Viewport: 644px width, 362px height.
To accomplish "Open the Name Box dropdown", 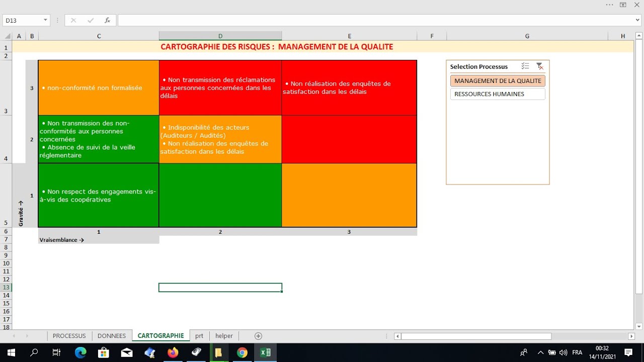I will tap(45, 20).
